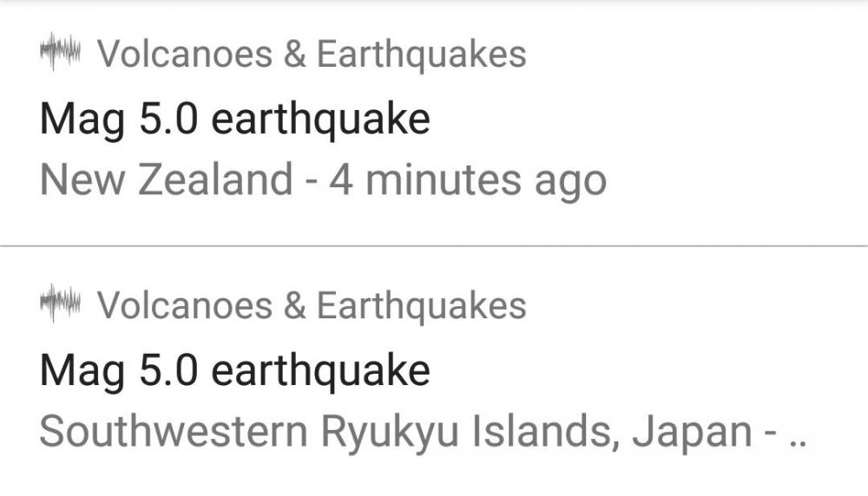
Task: Click the "New Zealand" location text
Action: pyautogui.click(x=167, y=180)
